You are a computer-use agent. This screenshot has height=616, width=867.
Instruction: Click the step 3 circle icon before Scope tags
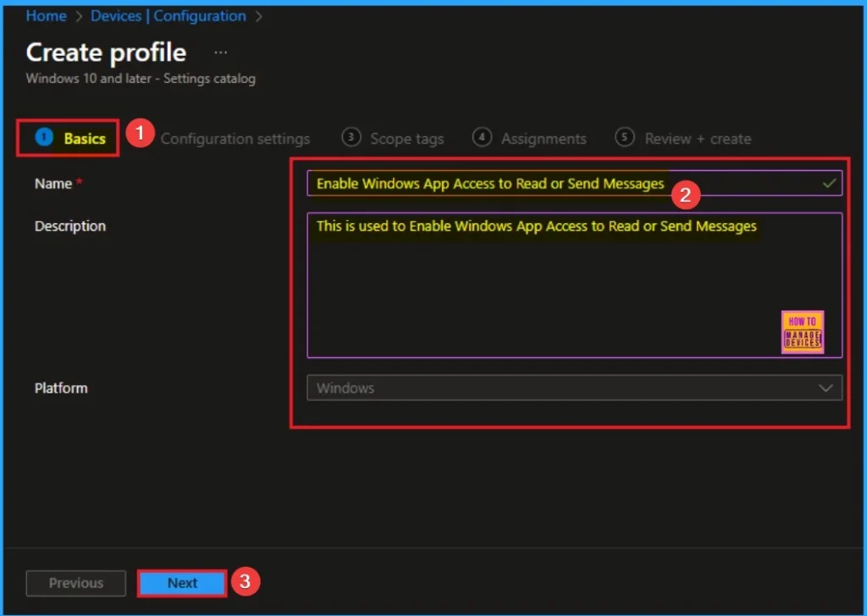click(x=351, y=138)
